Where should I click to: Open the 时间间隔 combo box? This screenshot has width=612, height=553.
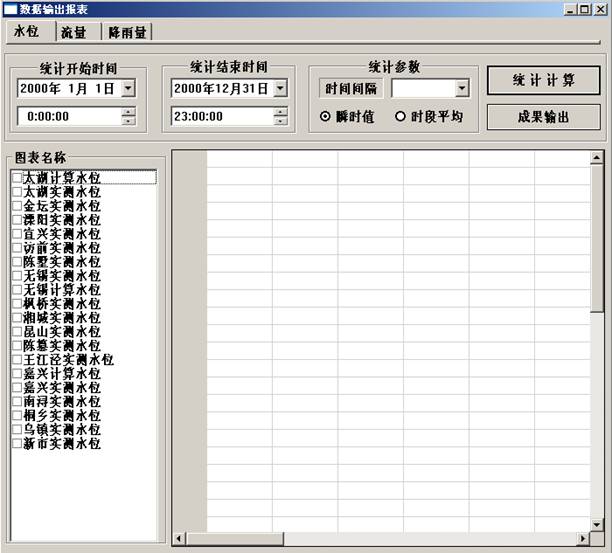[461, 89]
